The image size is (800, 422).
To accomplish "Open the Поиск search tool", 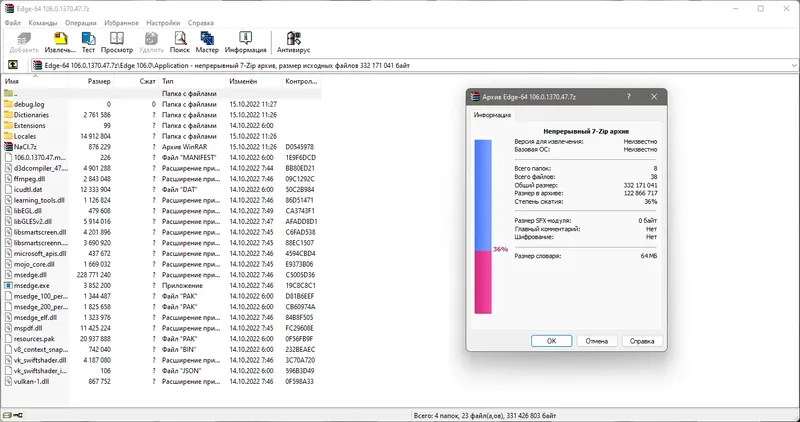I will click(180, 42).
